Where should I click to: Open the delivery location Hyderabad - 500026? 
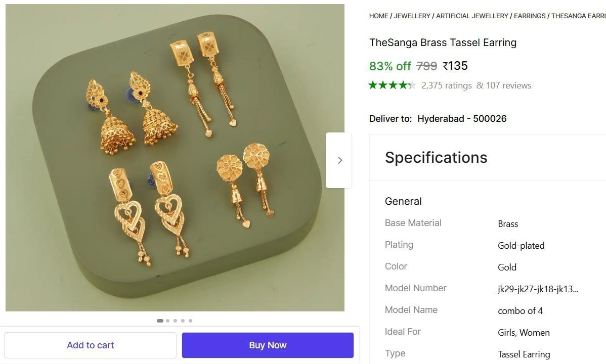point(462,119)
